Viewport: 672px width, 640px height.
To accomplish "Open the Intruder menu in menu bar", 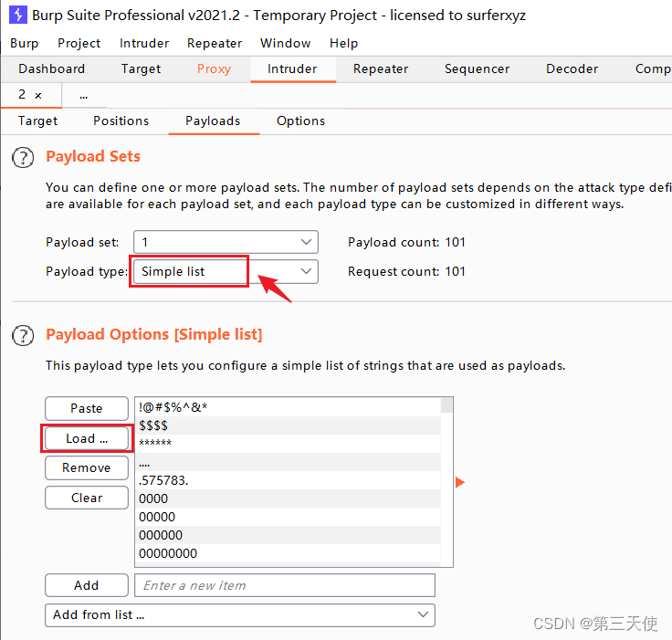I will point(144,43).
